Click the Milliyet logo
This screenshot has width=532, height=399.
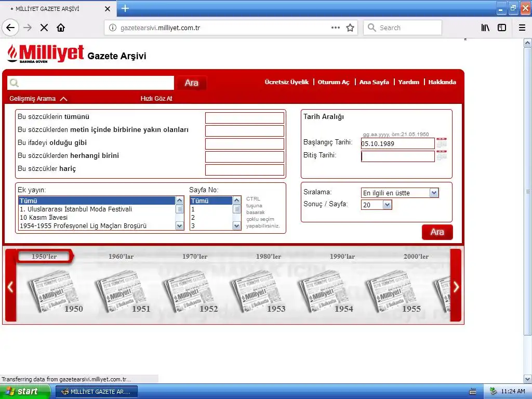tap(46, 54)
